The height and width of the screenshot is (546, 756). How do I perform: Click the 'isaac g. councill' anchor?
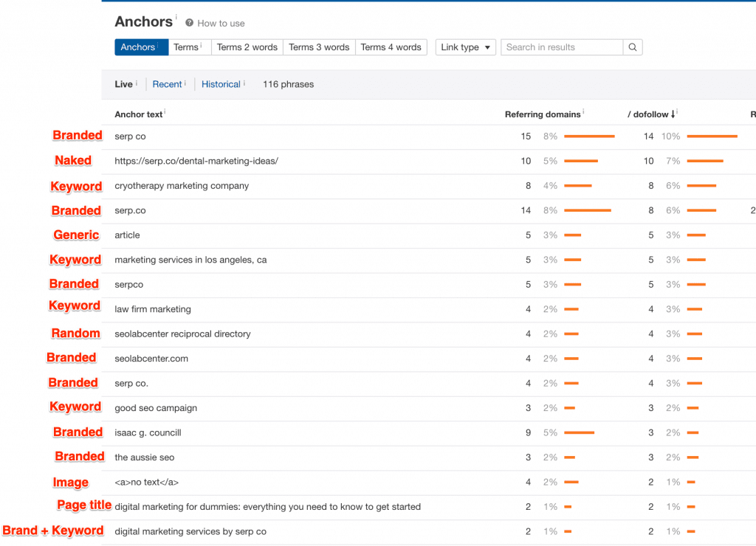click(x=148, y=433)
